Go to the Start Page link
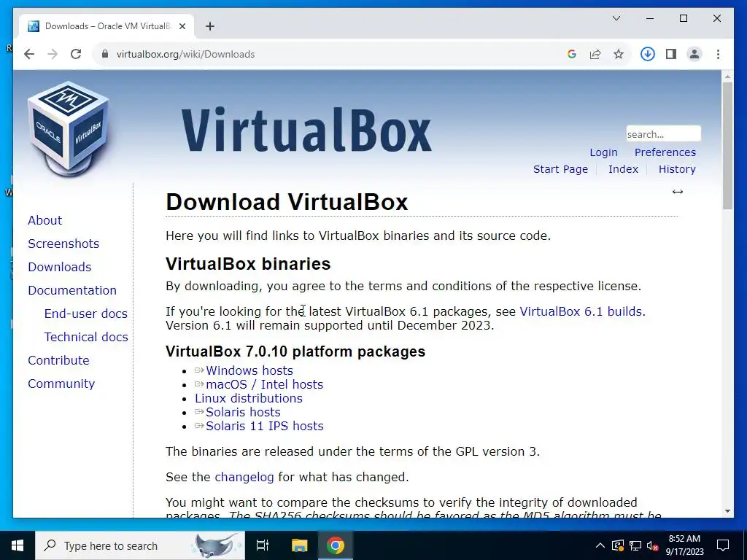Viewport: 747px width, 560px height. pyautogui.click(x=560, y=169)
